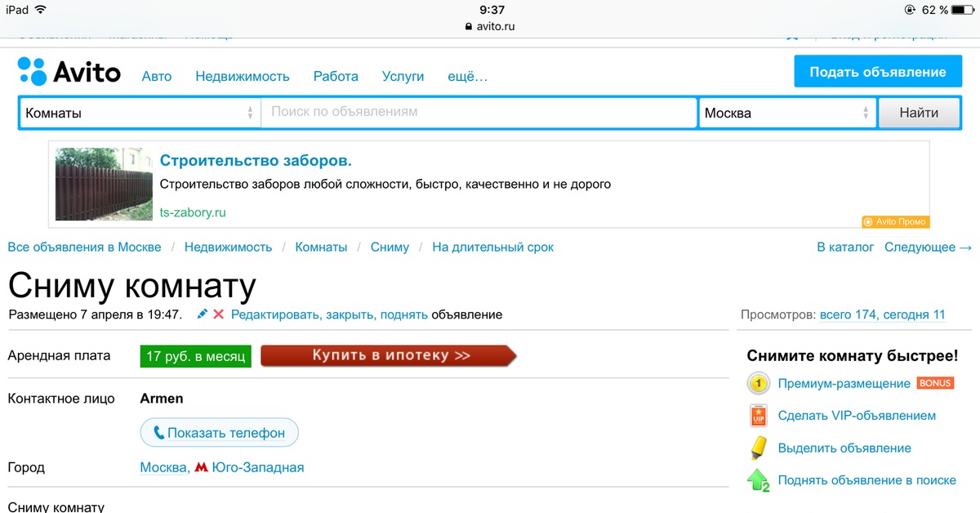Image resolution: width=980 pixels, height=513 pixels.
Task: Open view stats всего 174, сегодня 11
Action: click(x=882, y=314)
